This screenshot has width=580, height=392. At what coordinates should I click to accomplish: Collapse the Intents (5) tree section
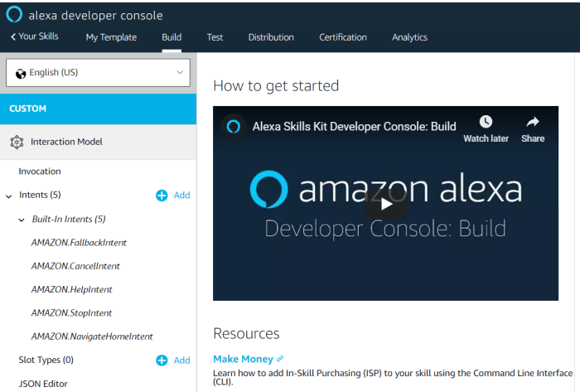click(x=9, y=196)
